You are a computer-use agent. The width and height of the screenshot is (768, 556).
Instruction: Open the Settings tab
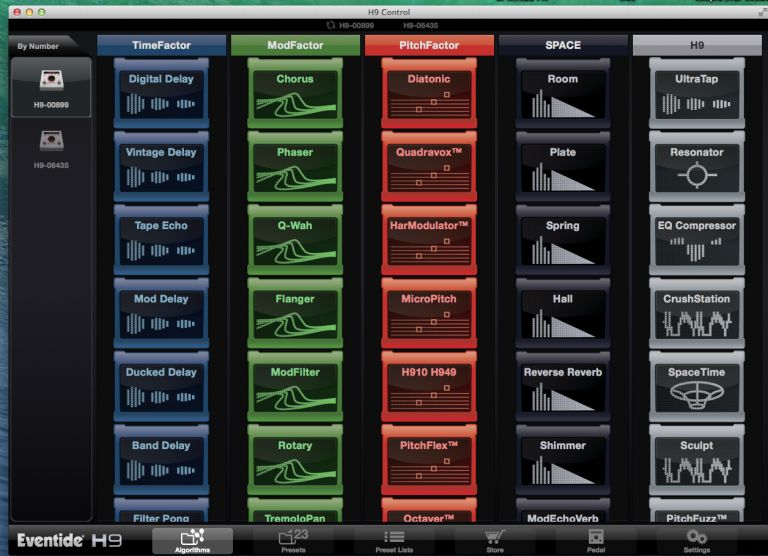(x=696, y=541)
